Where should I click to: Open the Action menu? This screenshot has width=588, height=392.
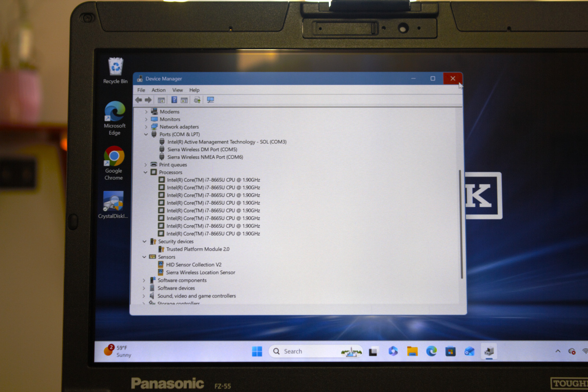158,90
